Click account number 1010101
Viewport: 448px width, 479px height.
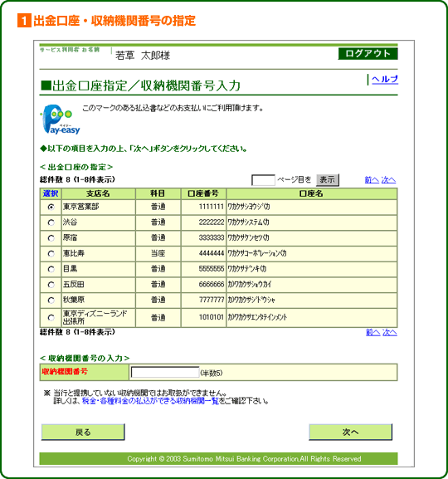pyautogui.click(x=212, y=317)
